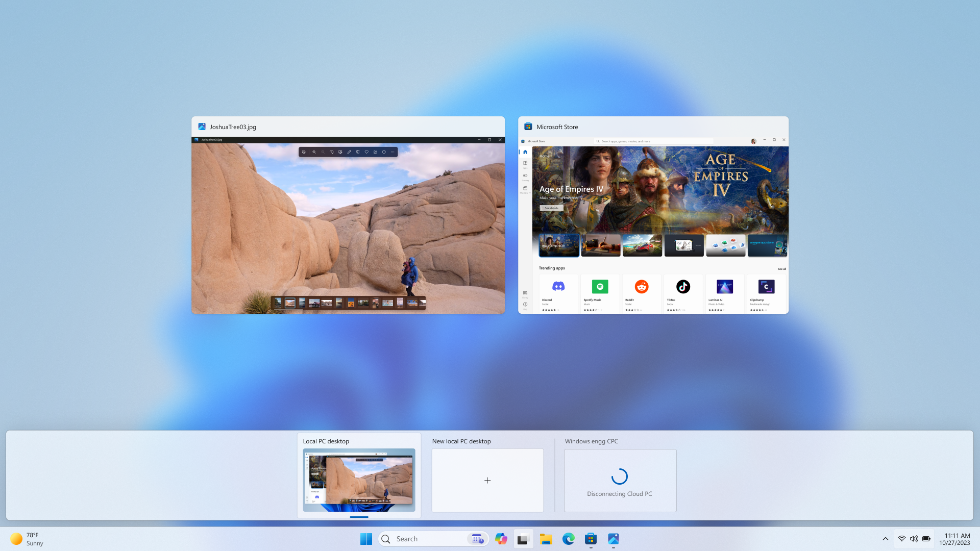Click the See all link in Trending apps
Screen dimensions: 980x551
(781, 268)
